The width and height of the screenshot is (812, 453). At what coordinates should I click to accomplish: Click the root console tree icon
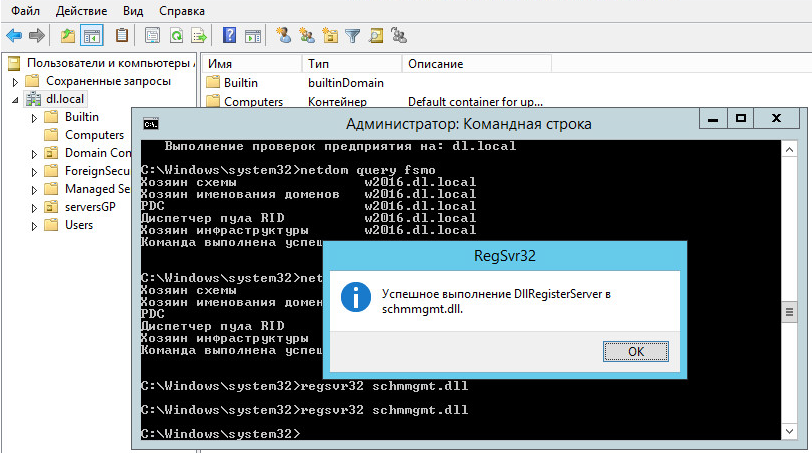pyautogui.click(x=14, y=63)
